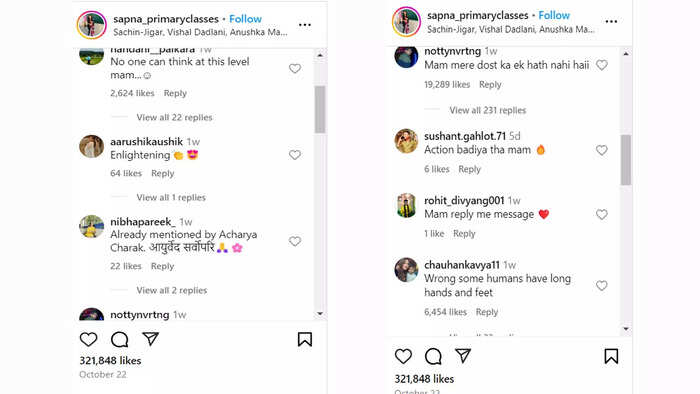Like sushant.gahlot.71's comment heart
Image resolution: width=700 pixels, height=394 pixels.
click(x=602, y=150)
